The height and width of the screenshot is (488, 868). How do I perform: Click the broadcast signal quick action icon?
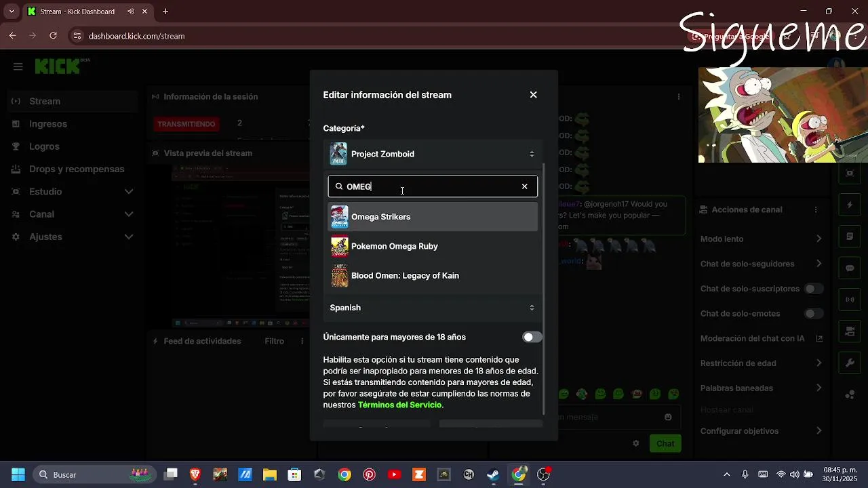click(850, 299)
